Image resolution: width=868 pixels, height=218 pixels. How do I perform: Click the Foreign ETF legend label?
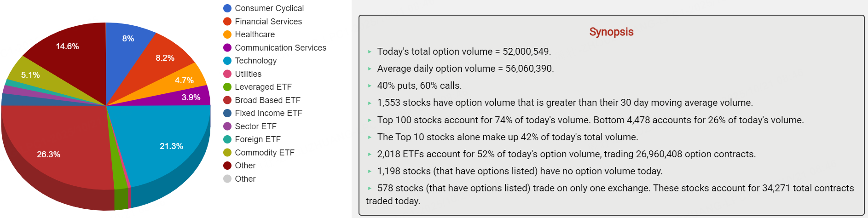257,139
